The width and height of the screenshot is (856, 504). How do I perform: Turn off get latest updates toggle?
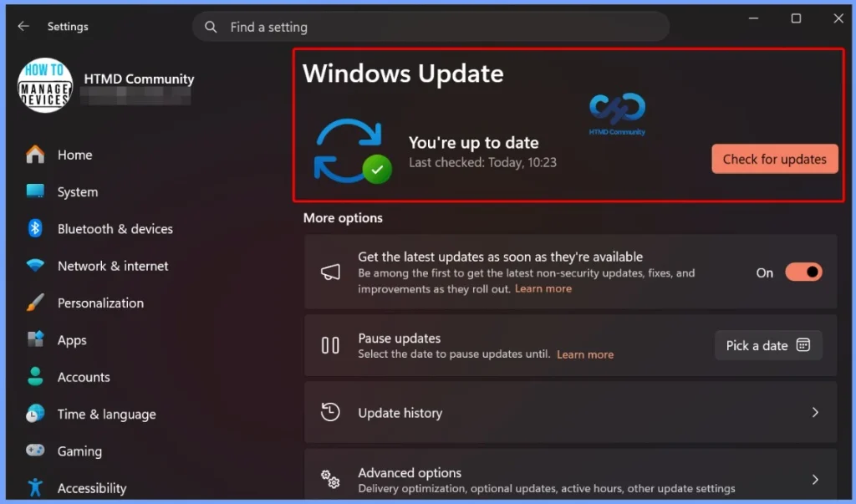click(x=803, y=272)
